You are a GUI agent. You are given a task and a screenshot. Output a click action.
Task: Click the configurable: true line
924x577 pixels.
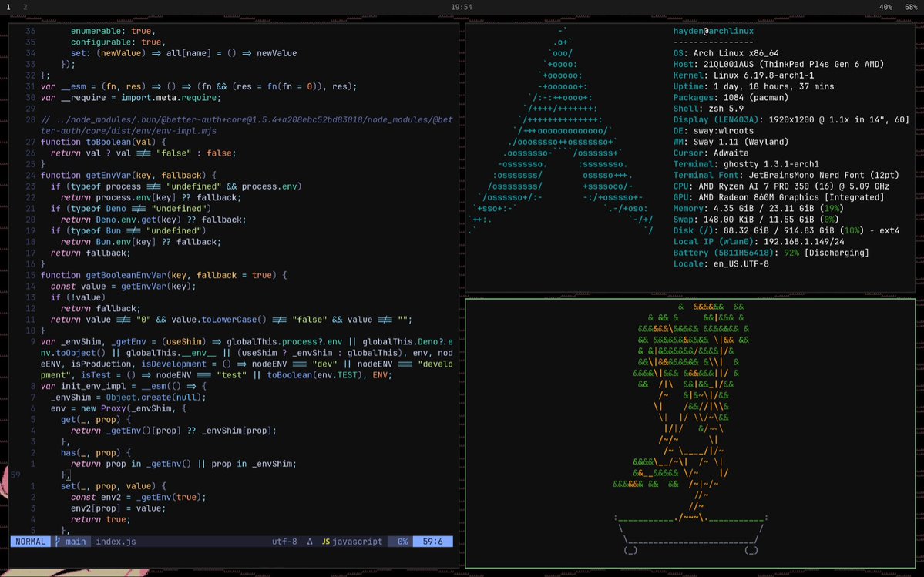(119, 42)
